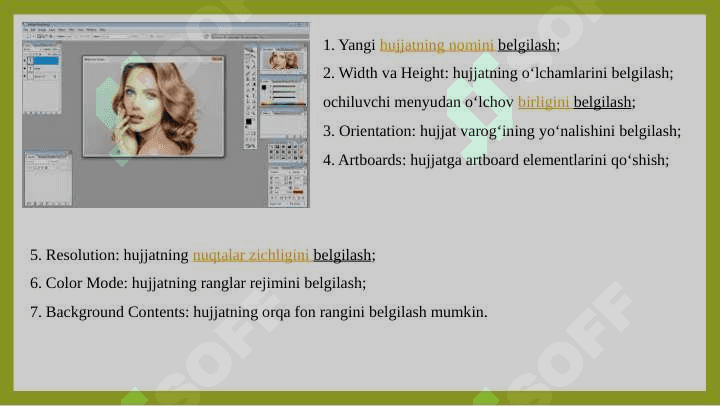Open the "nuqtalar zichligini" hyperlink
720x406 pixels.
click(x=250, y=255)
